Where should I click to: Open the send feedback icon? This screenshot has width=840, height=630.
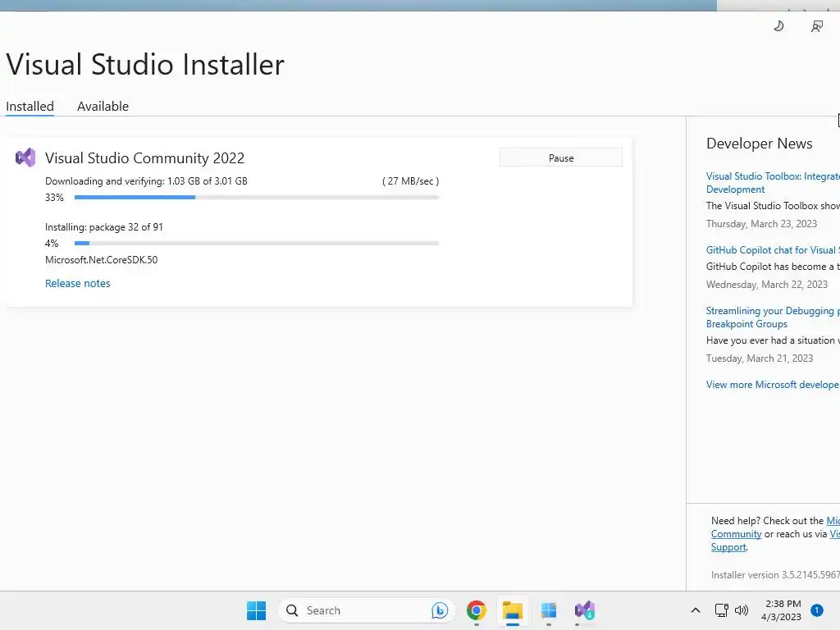tap(816, 26)
